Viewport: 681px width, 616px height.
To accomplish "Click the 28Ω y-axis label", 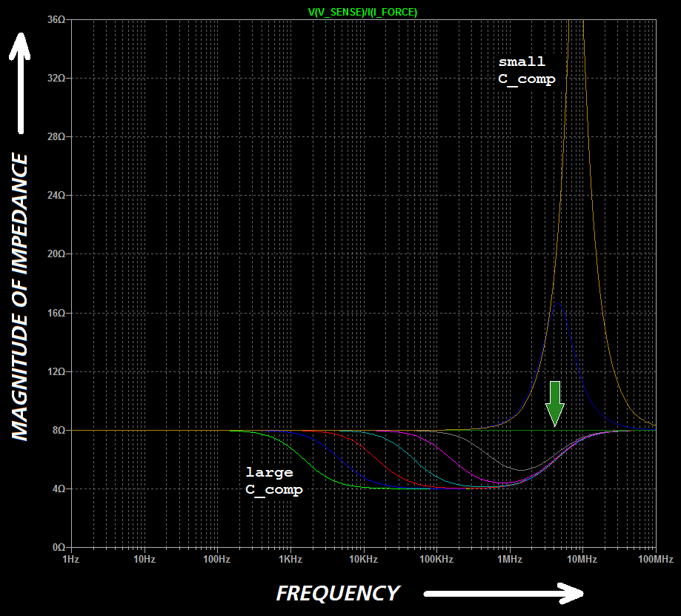I will [56, 137].
